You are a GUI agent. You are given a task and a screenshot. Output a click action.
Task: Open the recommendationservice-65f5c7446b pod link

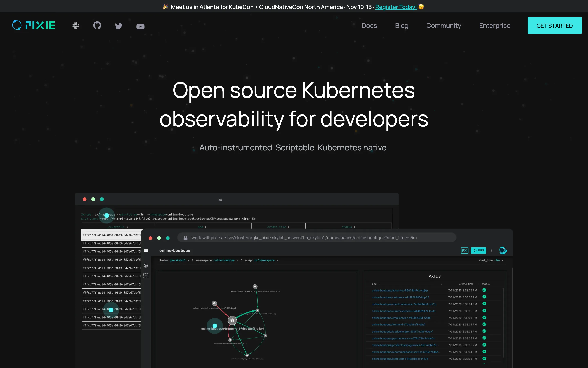(x=406, y=352)
